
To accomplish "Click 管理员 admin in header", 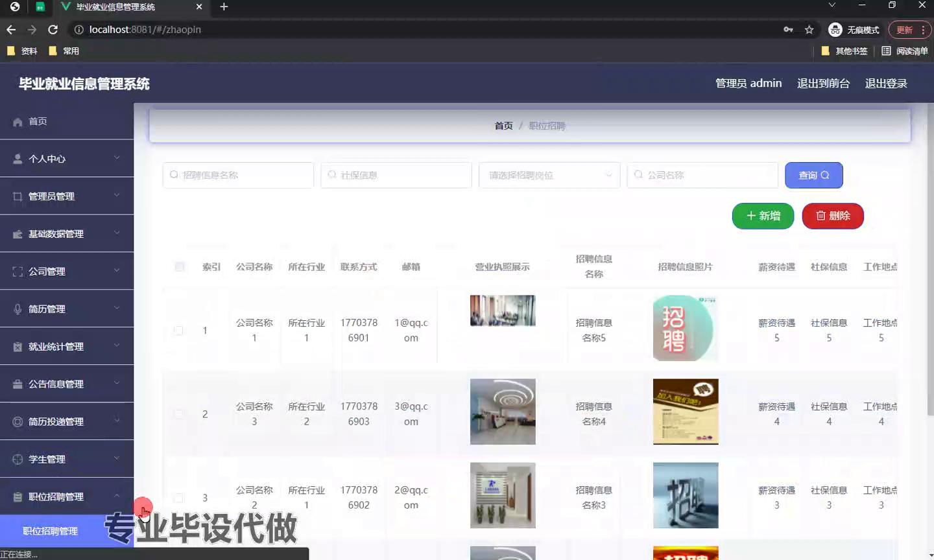I will [x=748, y=83].
